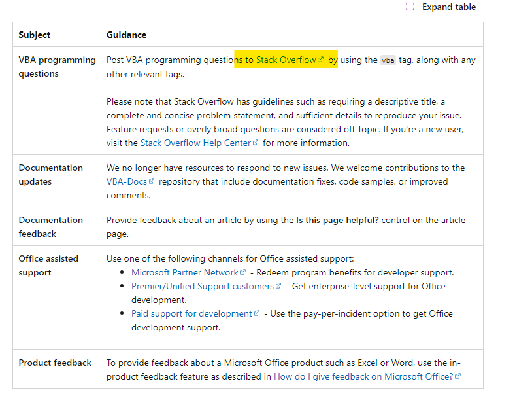Click external-link icon after Paid support for development
The height and width of the screenshot is (407, 532).
(256, 313)
